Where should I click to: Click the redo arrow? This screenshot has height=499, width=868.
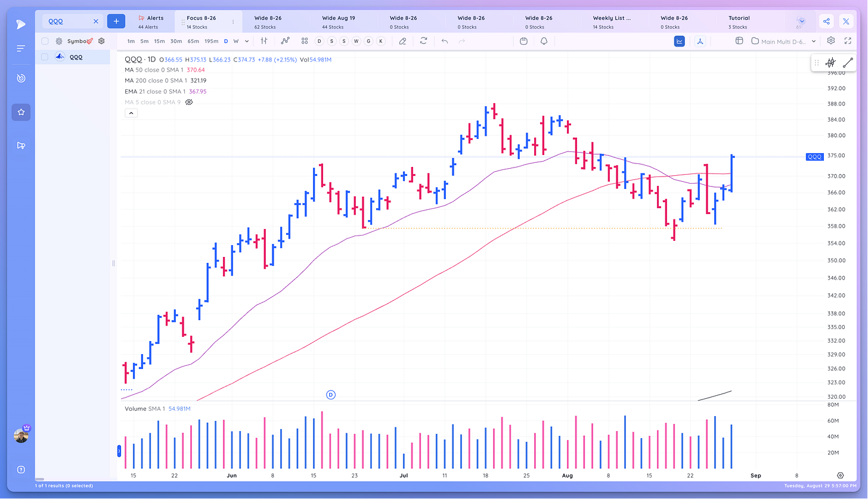point(462,41)
